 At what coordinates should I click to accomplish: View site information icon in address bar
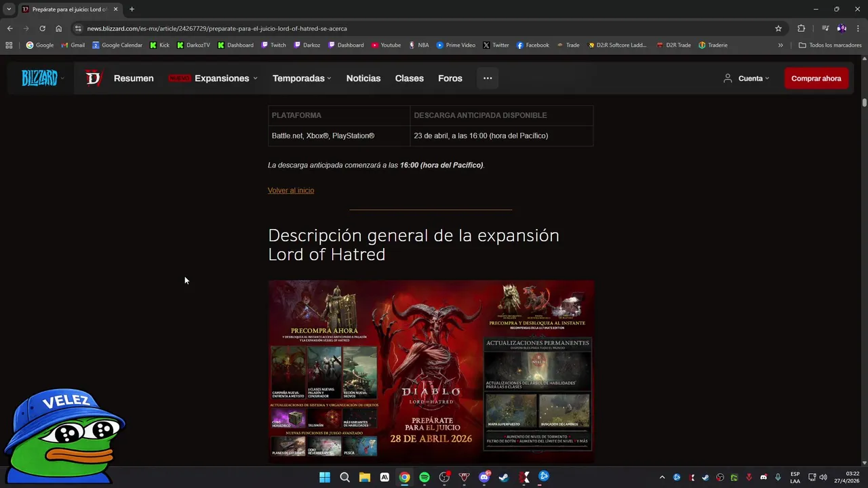click(x=78, y=28)
